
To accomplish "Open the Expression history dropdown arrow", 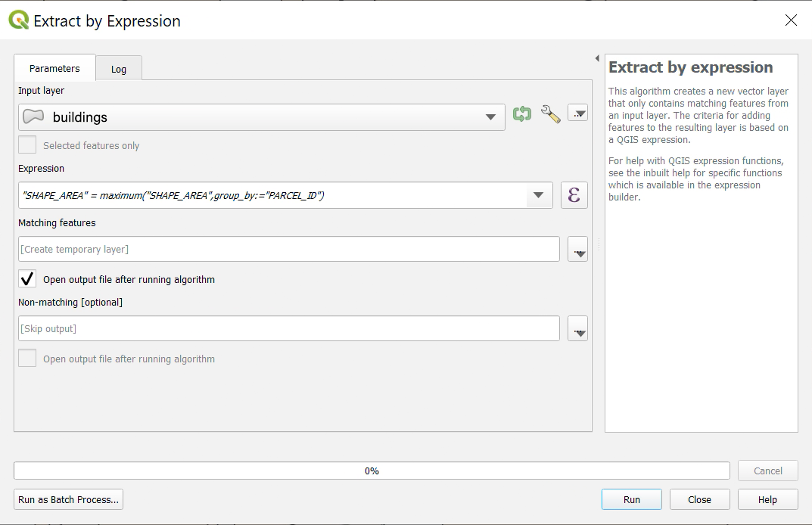I will [x=538, y=195].
